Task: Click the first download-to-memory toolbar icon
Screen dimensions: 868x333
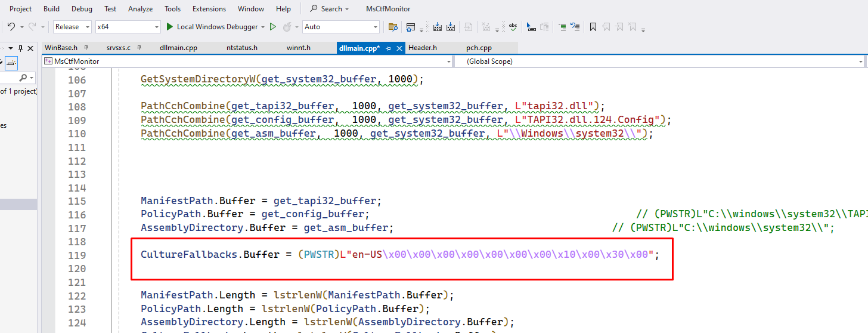Action: pos(437,27)
